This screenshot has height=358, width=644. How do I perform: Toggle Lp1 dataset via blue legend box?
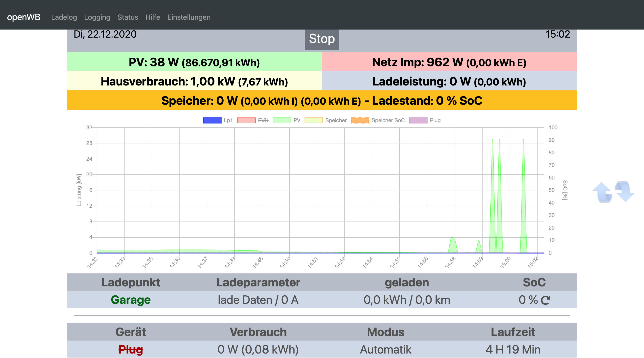tap(212, 120)
